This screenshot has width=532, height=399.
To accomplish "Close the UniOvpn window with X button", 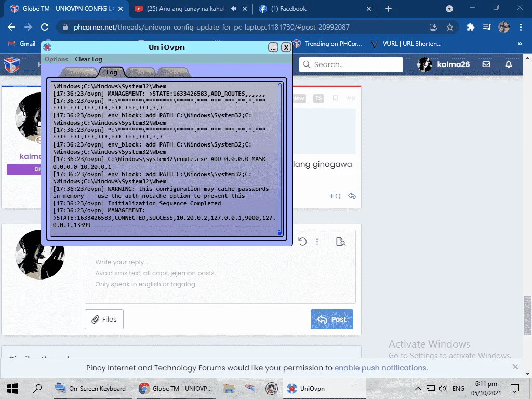I will tap(286, 47).
